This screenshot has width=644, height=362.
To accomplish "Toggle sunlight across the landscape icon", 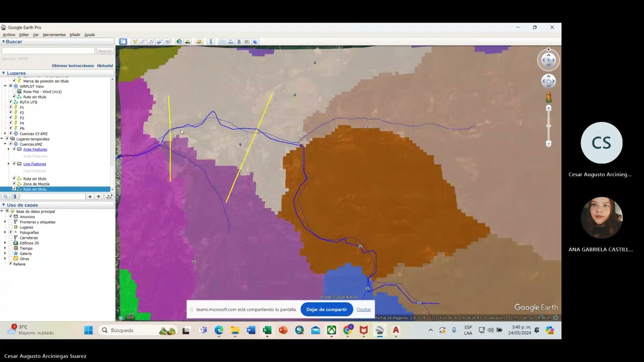I will pos(188,42).
